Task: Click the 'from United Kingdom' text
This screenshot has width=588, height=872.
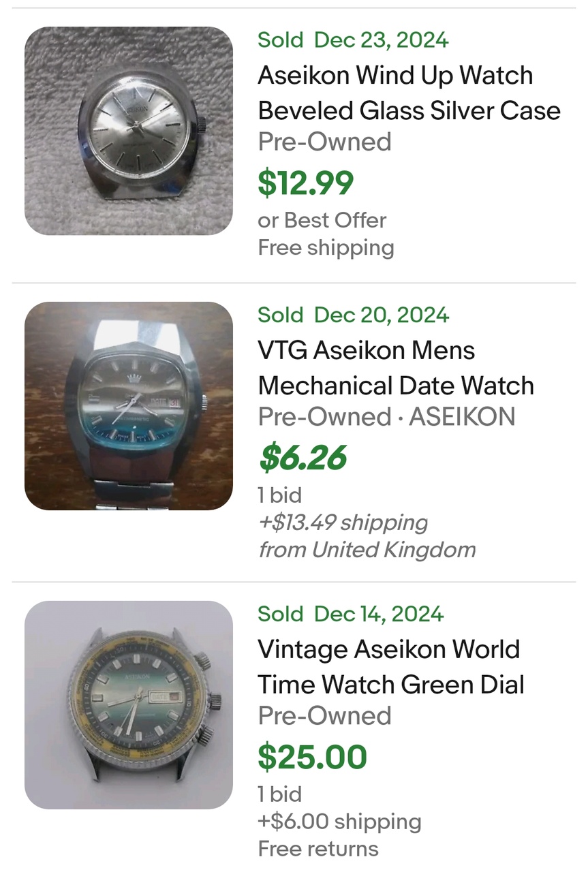Action: click(x=367, y=550)
